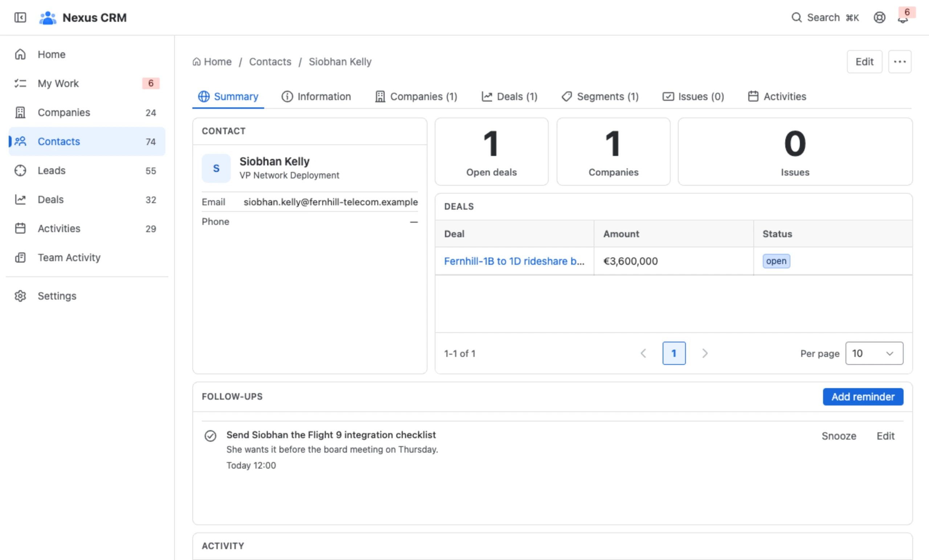Collapse the sidebar panel icon
Viewport: 929px width, 560px height.
[20, 17]
